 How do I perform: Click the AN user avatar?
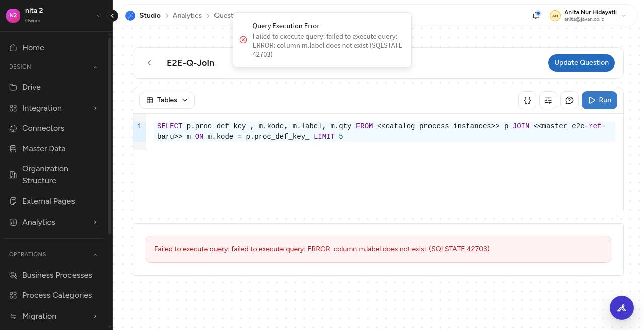[555, 16]
